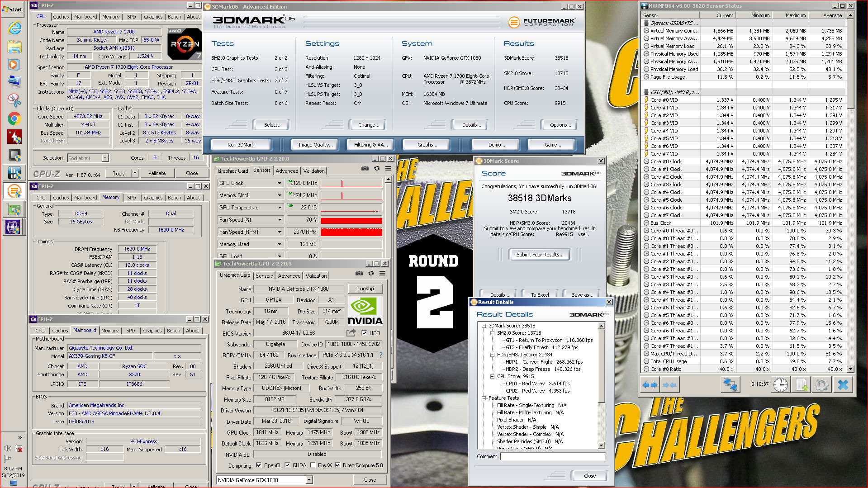Screen dimensions: 868x488
Task: Launch Google Chrome from the taskbar
Action: pos(14,119)
